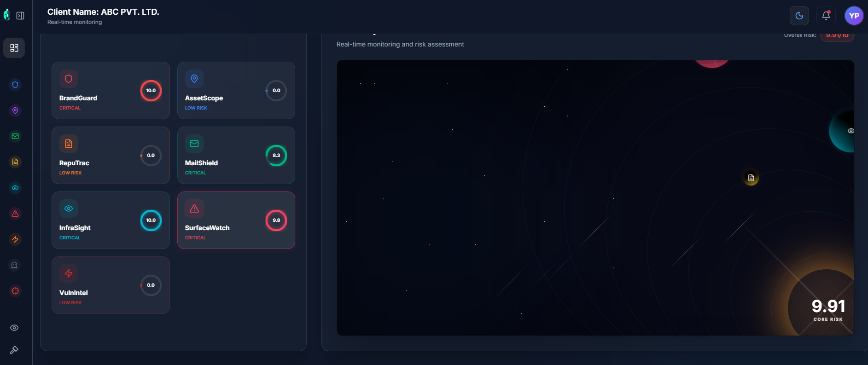The width and height of the screenshot is (868, 365).
Task: Click RepuTrac's 0.0 score ring
Action: [x=151, y=155]
